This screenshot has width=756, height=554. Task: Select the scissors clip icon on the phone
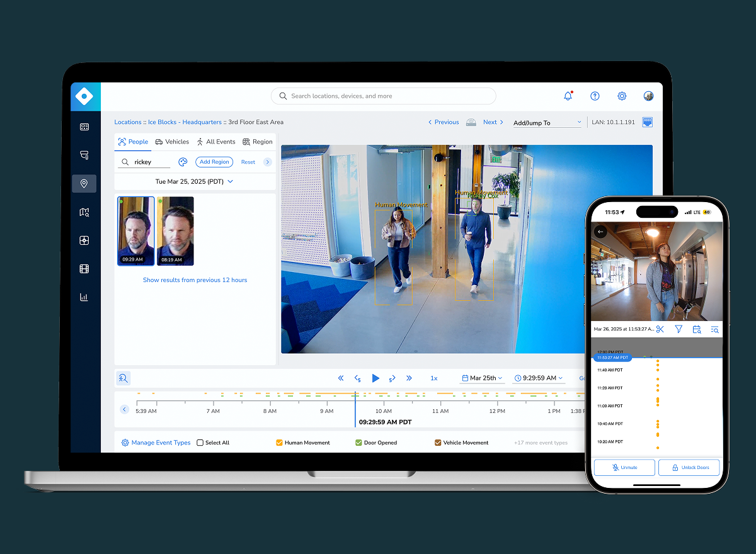pyautogui.click(x=660, y=329)
